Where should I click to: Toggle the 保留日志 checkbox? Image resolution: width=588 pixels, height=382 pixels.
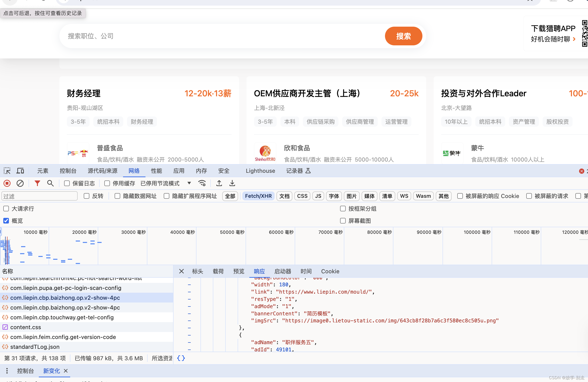(66, 184)
